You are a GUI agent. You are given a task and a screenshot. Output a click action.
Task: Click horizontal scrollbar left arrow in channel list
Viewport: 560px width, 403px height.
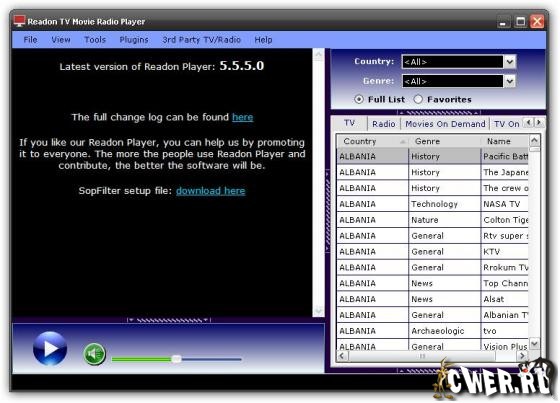(x=342, y=355)
